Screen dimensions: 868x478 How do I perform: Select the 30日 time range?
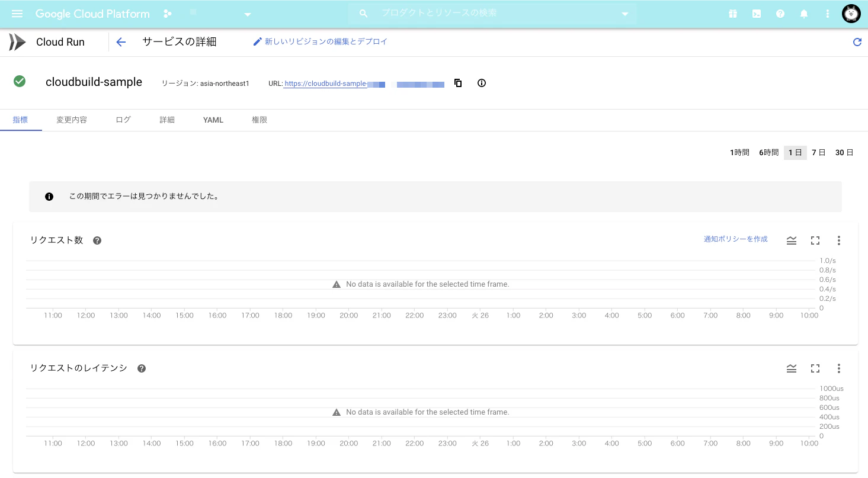tap(844, 153)
